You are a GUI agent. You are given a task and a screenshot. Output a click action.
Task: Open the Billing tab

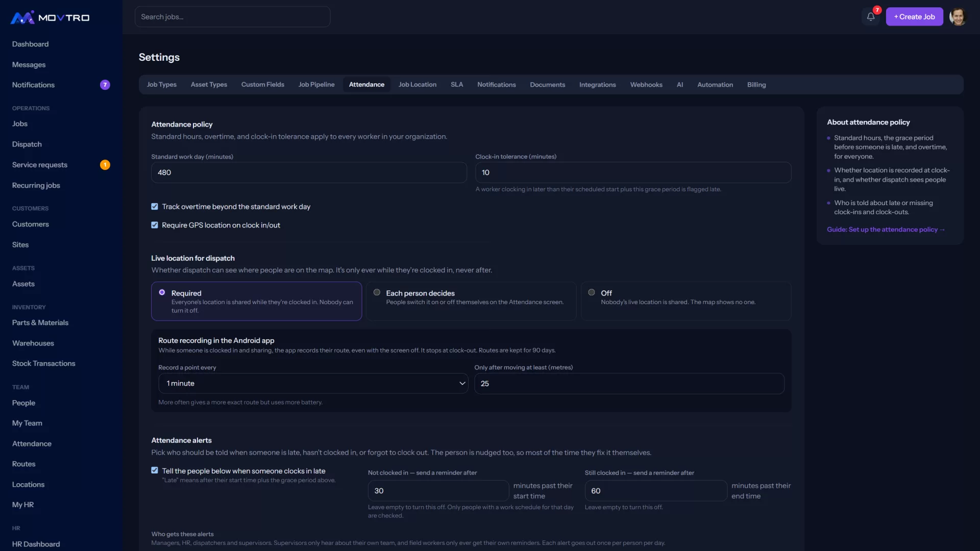pos(756,85)
